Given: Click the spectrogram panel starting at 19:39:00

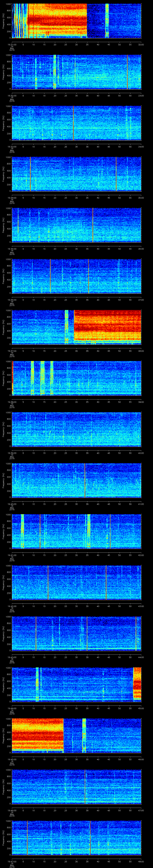Looking at the screenshot, I should click(77, 429).
